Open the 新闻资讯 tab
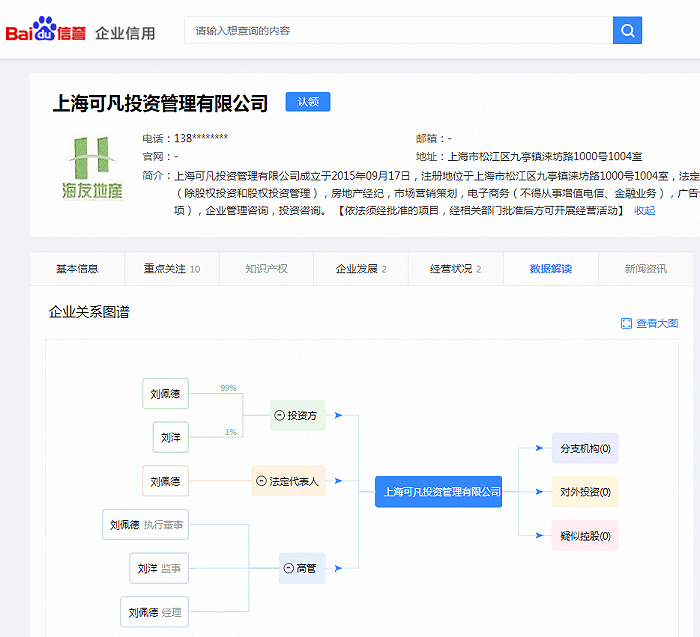This screenshot has height=637, width=700. [645, 269]
